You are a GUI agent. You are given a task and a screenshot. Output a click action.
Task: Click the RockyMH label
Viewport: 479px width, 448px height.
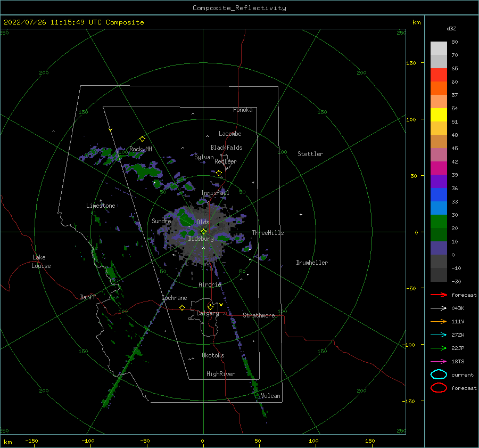pos(141,149)
